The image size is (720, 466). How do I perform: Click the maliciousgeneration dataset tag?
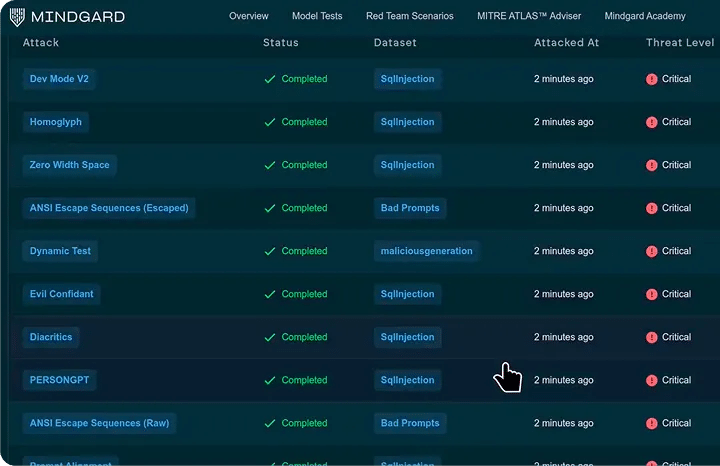point(426,251)
